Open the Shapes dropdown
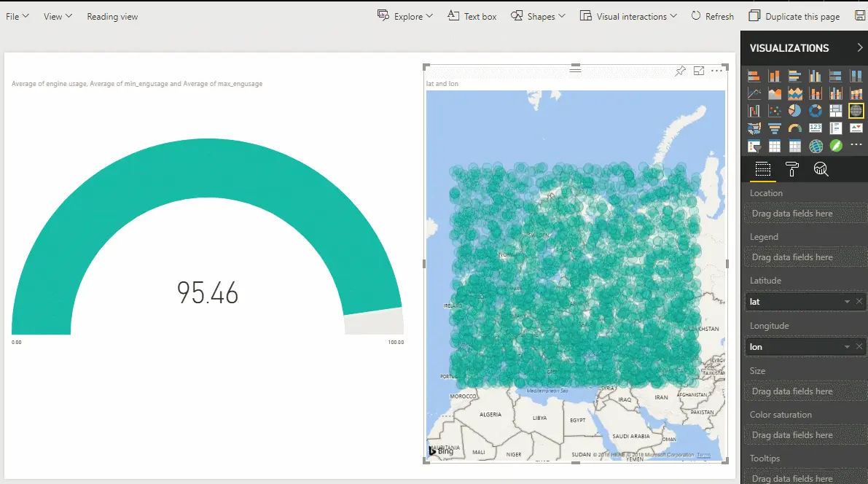 pyautogui.click(x=538, y=17)
